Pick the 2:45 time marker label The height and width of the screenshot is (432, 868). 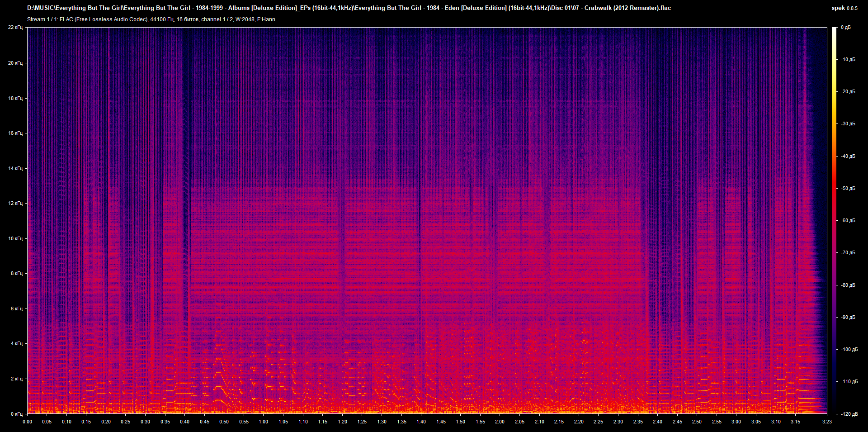tap(677, 422)
